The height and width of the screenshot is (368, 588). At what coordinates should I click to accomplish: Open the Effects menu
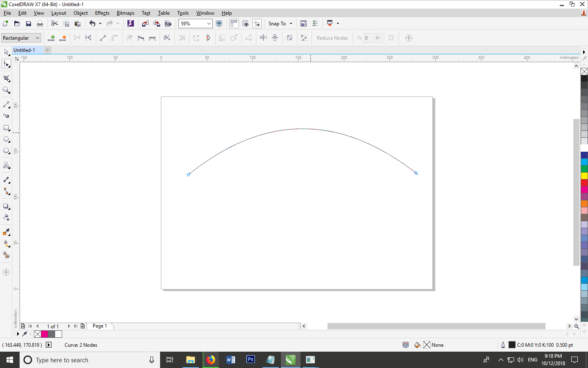102,13
